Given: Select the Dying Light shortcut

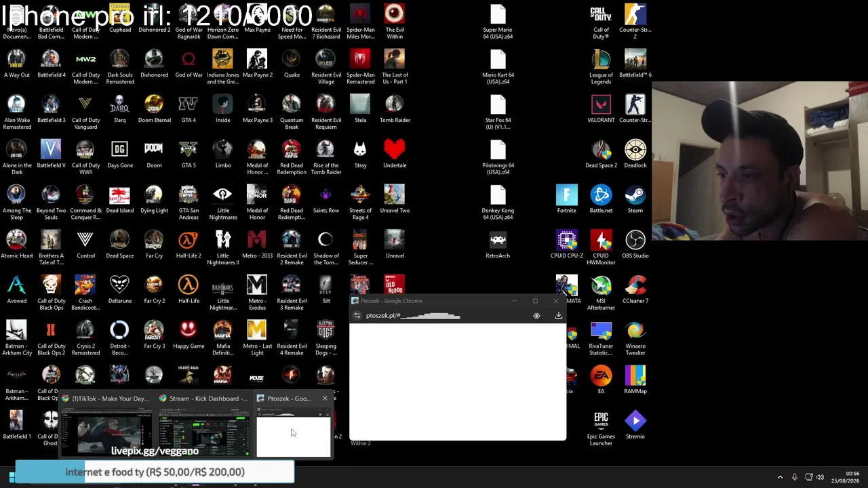Looking at the screenshot, I should pos(154,199).
